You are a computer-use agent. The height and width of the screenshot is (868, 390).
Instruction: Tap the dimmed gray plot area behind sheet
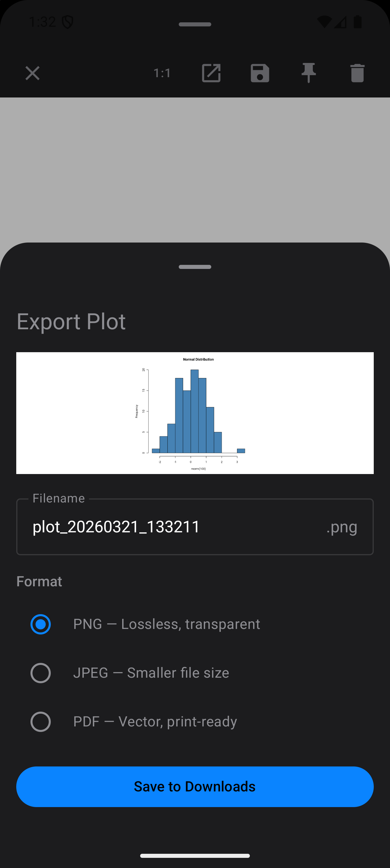[x=195, y=169]
